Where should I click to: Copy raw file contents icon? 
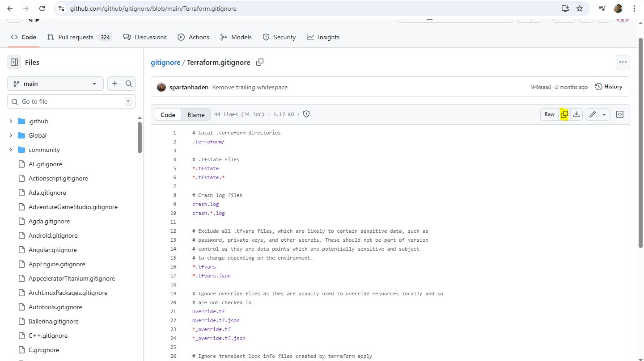click(x=564, y=114)
